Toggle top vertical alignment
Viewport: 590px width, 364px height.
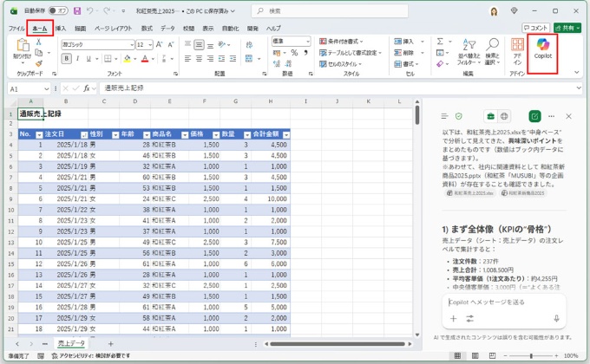(187, 45)
